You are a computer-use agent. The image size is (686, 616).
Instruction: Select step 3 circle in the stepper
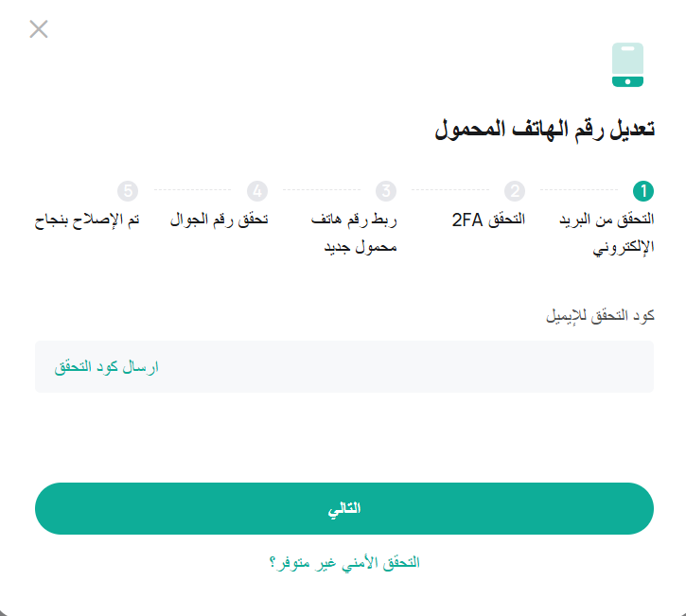pos(386,191)
